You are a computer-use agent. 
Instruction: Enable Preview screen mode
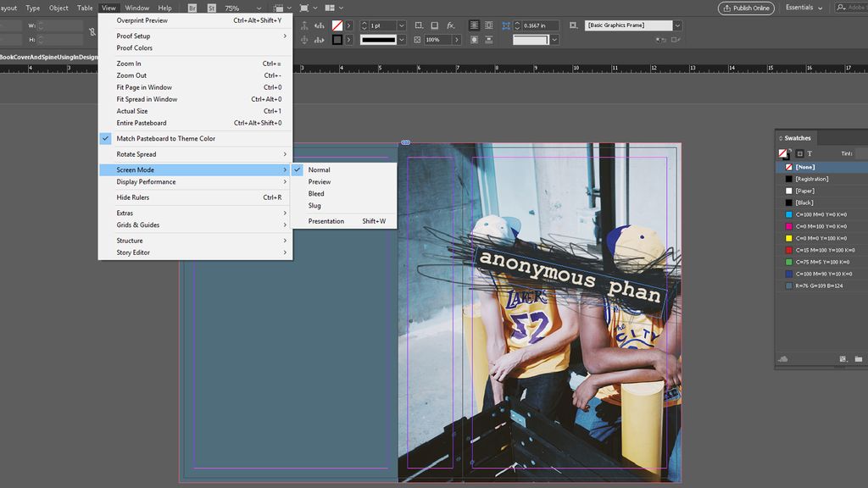coord(319,181)
